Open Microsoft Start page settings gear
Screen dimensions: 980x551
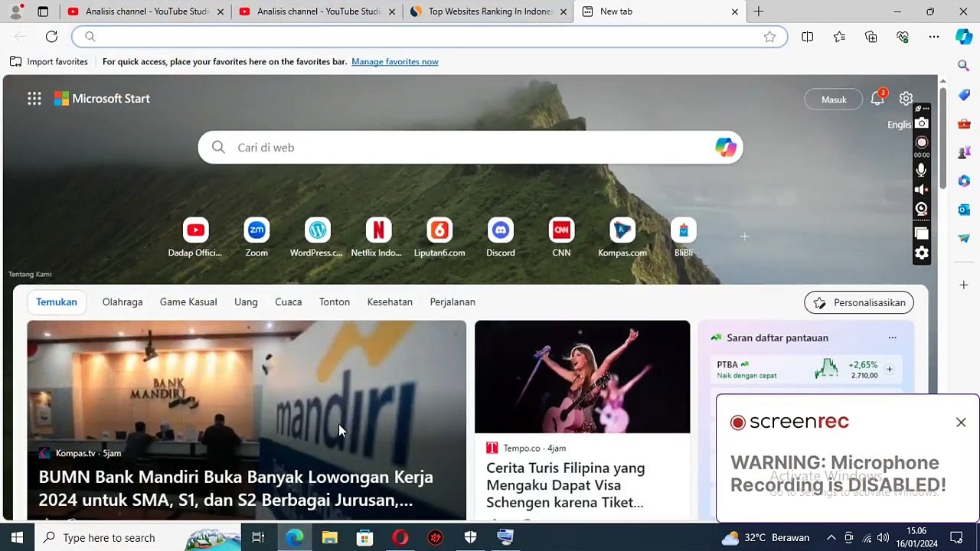point(906,99)
